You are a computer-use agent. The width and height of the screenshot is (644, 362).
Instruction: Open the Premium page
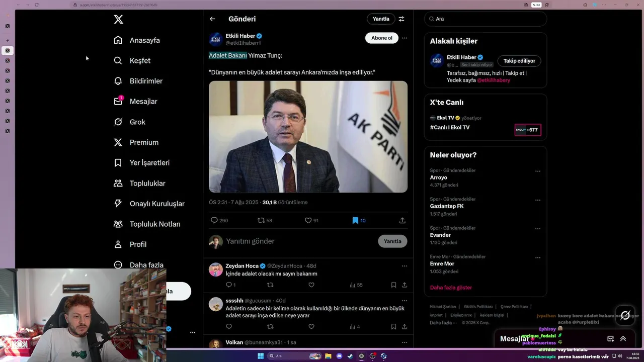tap(136, 142)
